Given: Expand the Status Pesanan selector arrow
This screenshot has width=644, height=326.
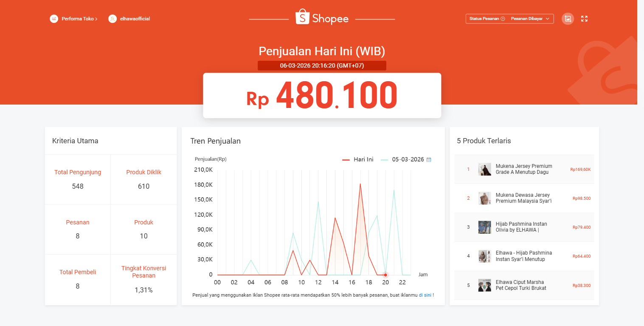Looking at the screenshot, I should [x=548, y=19].
